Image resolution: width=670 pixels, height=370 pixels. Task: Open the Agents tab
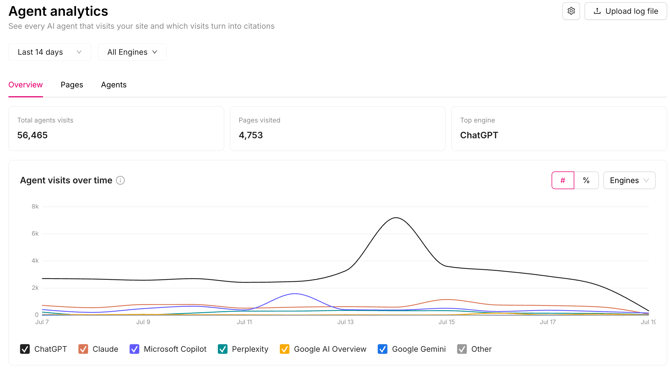(114, 85)
